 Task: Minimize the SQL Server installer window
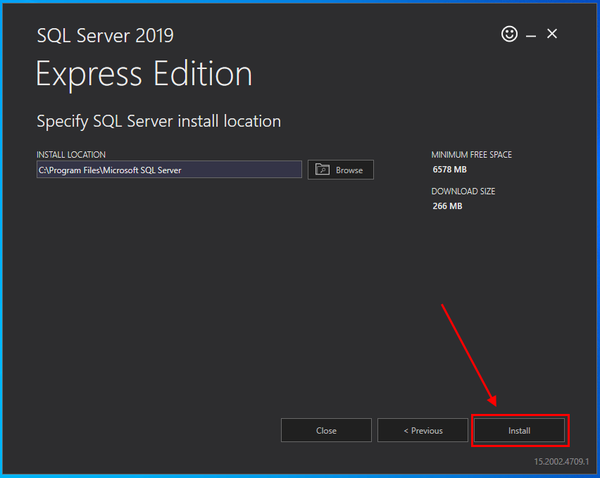pyautogui.click(x=531, y=35)
